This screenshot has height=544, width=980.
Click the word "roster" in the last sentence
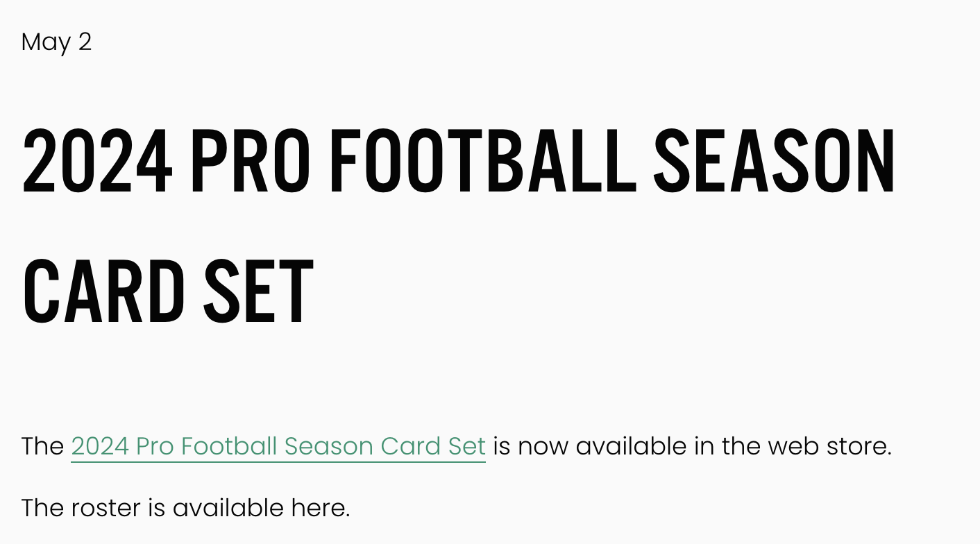[x=106, y=508]
